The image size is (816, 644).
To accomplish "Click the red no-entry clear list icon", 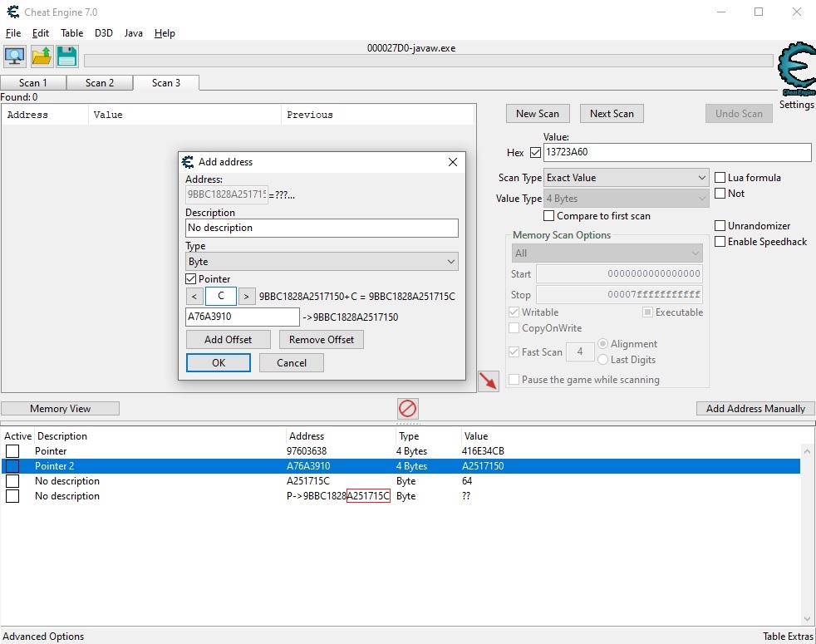I will tap(407, 409).
